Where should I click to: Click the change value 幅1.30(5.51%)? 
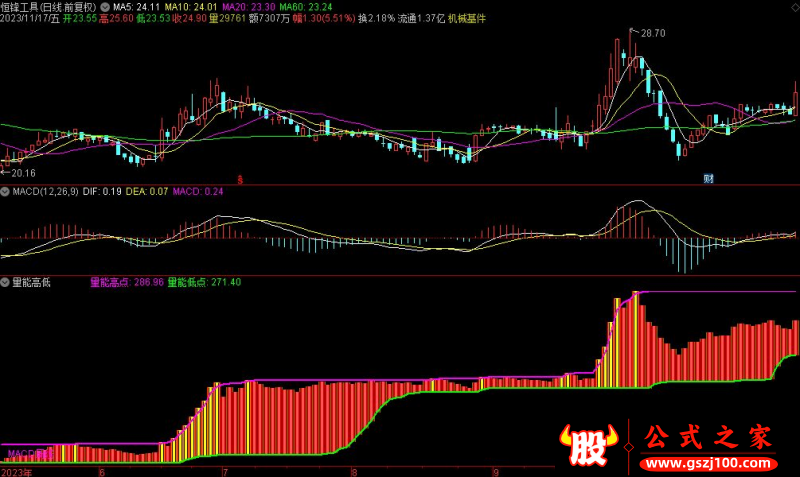click(x=324, y=18)
